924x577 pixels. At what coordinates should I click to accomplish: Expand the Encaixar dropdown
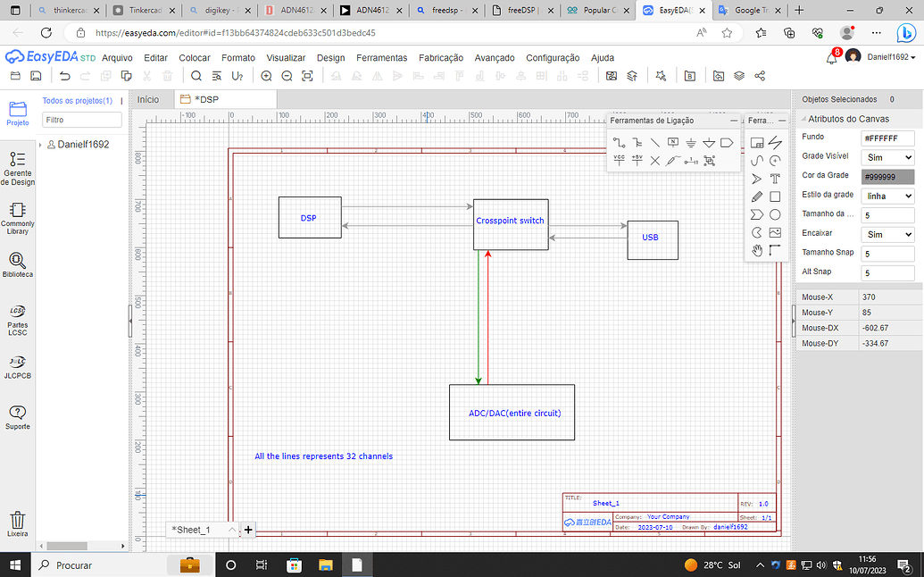coord(887,232)
